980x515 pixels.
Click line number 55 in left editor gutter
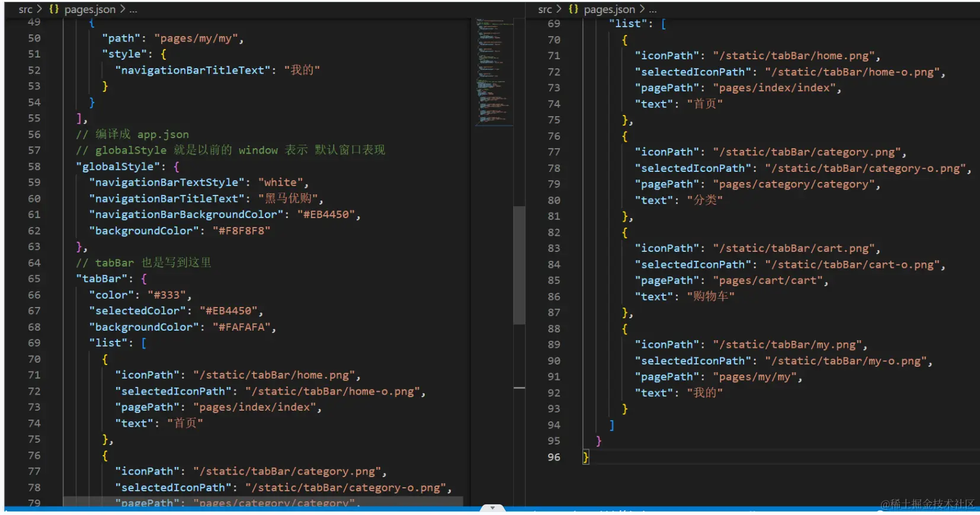(34, 118)
